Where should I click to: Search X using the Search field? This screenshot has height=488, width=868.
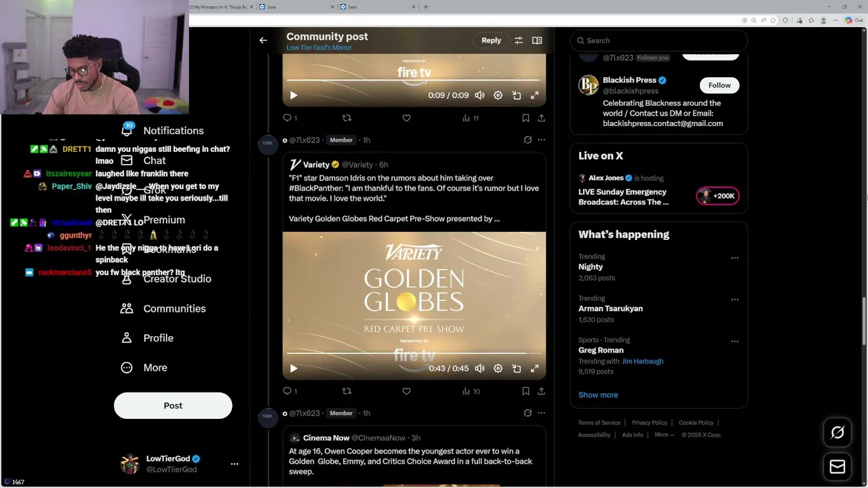click(x=659, y=41)
